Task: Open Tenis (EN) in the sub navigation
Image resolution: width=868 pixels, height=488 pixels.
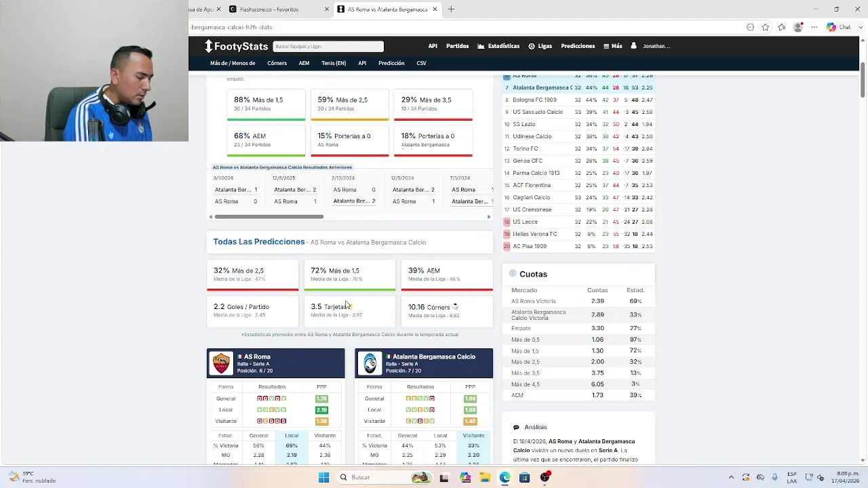Action: click(x=334, y=63)
